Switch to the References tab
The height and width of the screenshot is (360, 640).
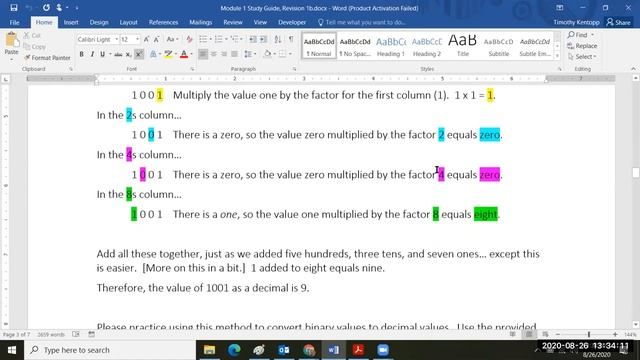[163, 22]
